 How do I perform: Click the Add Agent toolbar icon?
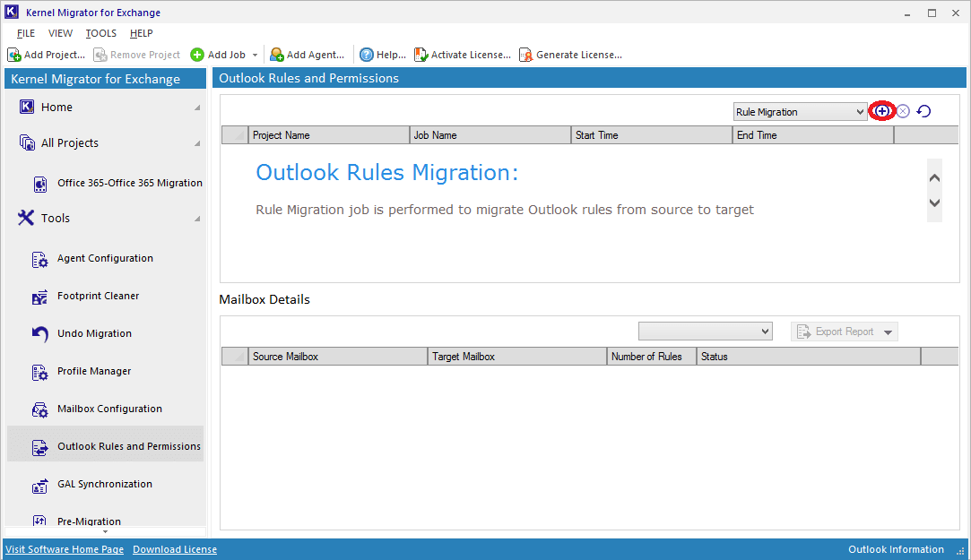click(276, 55)
